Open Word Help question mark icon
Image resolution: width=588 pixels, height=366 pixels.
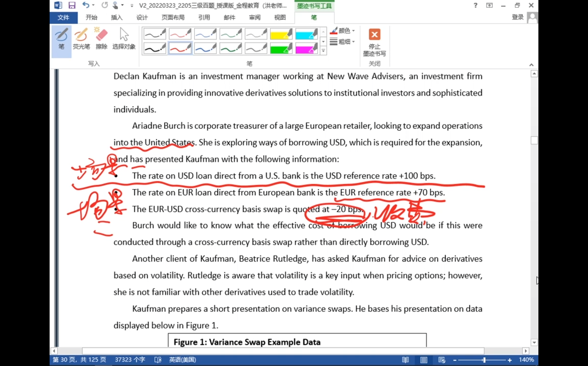[x=475, y=5]
